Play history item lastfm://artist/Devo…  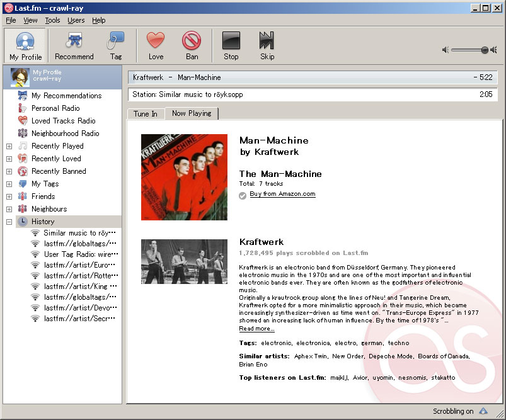click(74, 308)
